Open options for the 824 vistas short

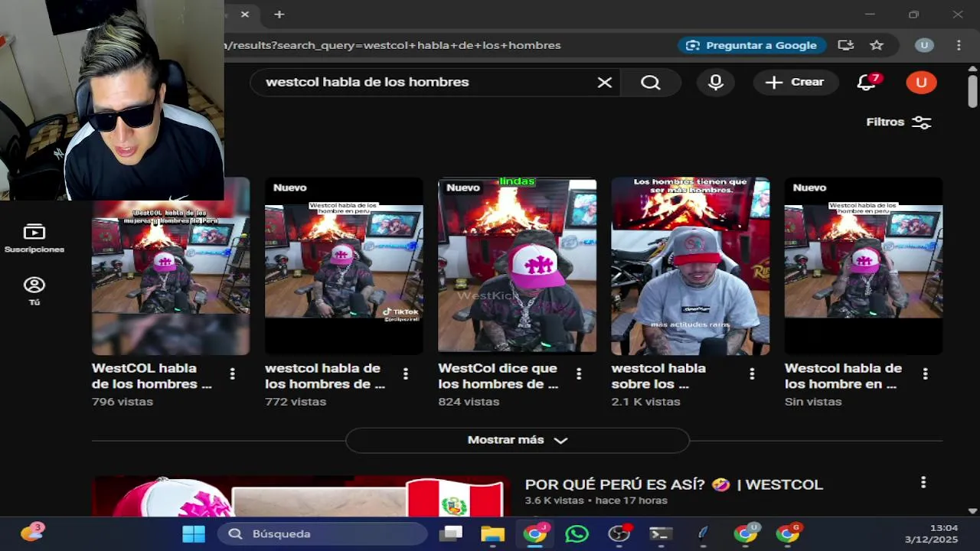coord(579,374)
